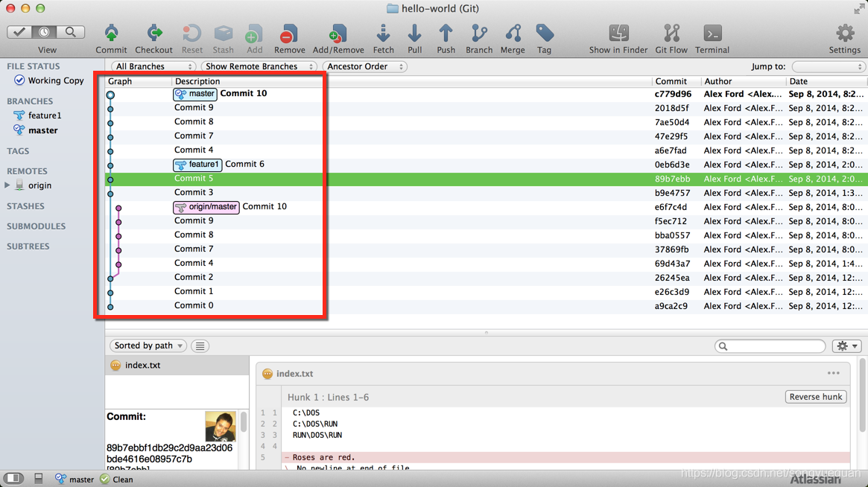Screen dimensions: 868x487
Task: Click the SUBMODULES sidebar section
Action: (36, 226)
